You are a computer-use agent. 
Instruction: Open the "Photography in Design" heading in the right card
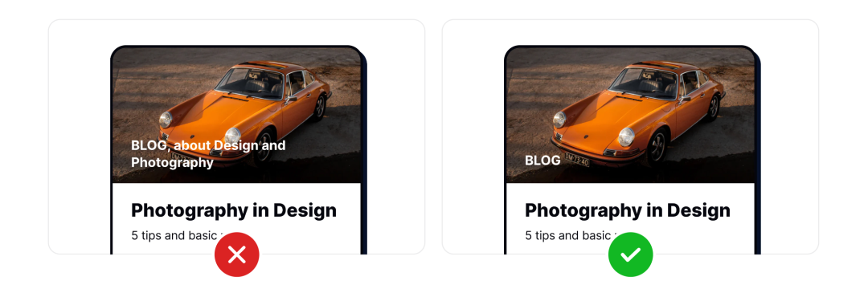coord(627,210)
